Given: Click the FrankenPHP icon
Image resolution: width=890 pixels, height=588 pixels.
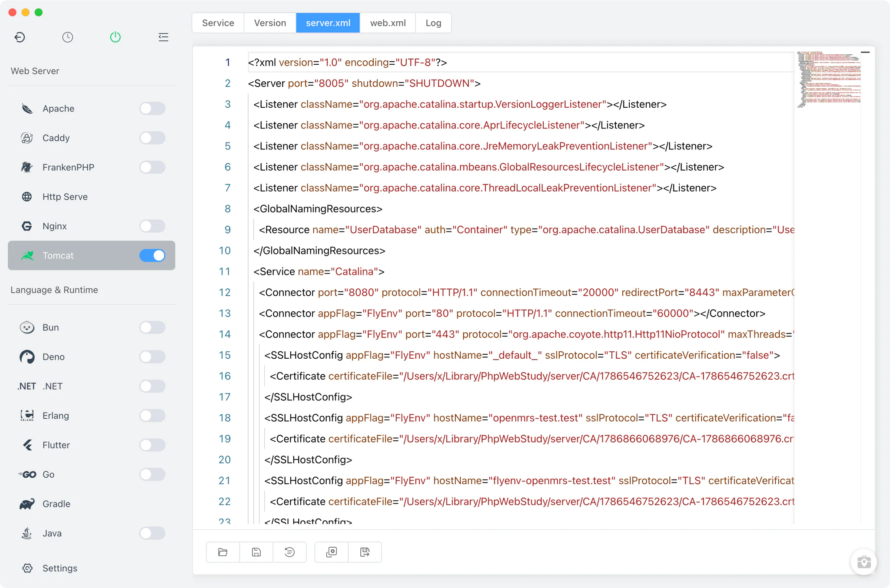Looking at the screenshot, I should [27, 167].
